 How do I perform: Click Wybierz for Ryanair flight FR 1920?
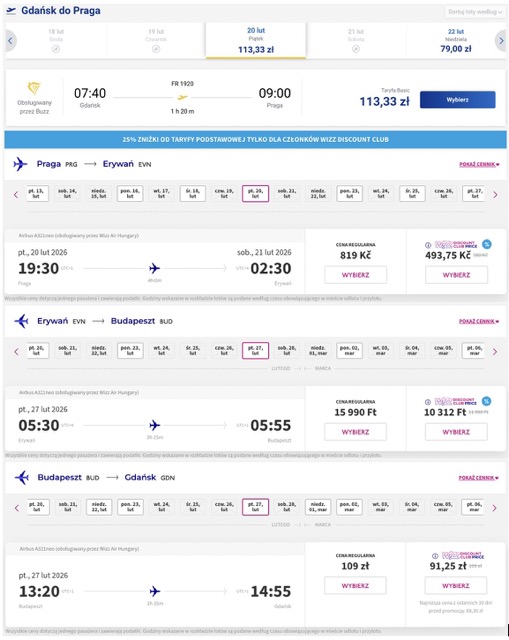[458, 100]
